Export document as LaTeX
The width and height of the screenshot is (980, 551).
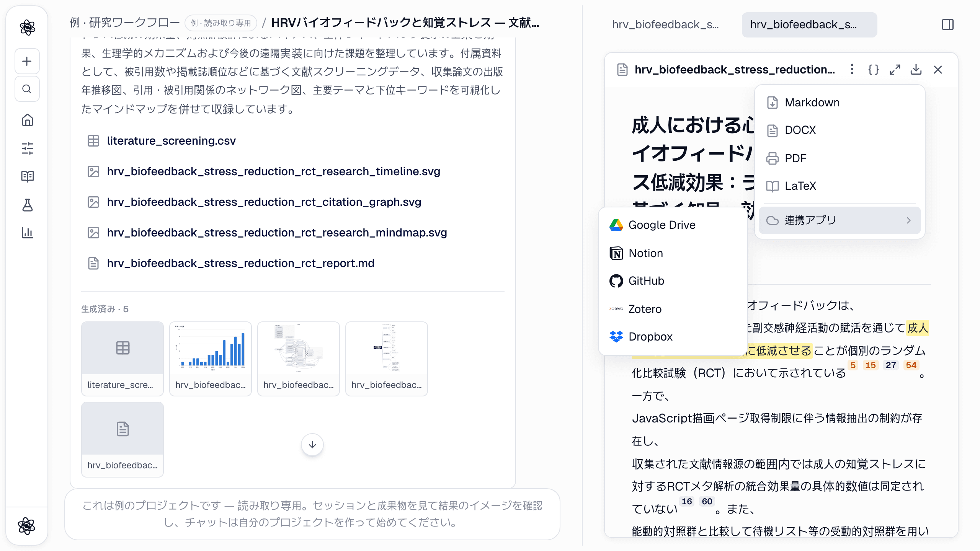(x=840, y=186)
